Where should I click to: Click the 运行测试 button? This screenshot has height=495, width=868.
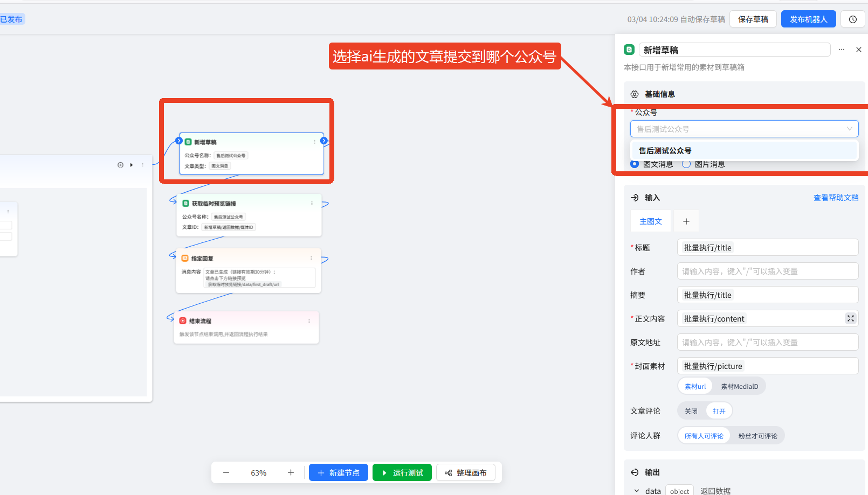pos(402,472)
